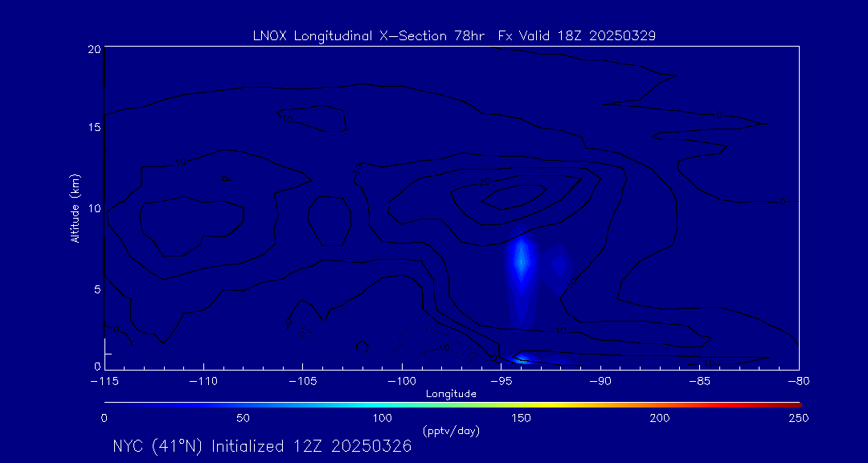Click the colorbar label '50'
The image size is (868, 463).
tap(243, 418)
